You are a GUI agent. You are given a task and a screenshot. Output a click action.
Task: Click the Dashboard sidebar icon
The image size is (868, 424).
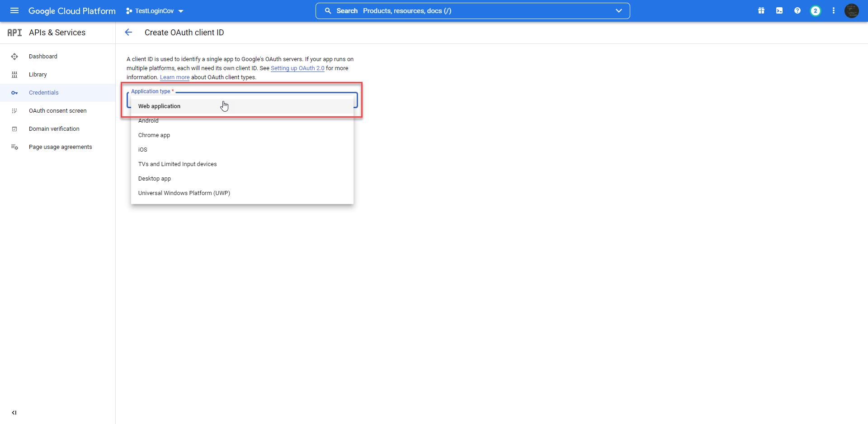coord(14,57)
